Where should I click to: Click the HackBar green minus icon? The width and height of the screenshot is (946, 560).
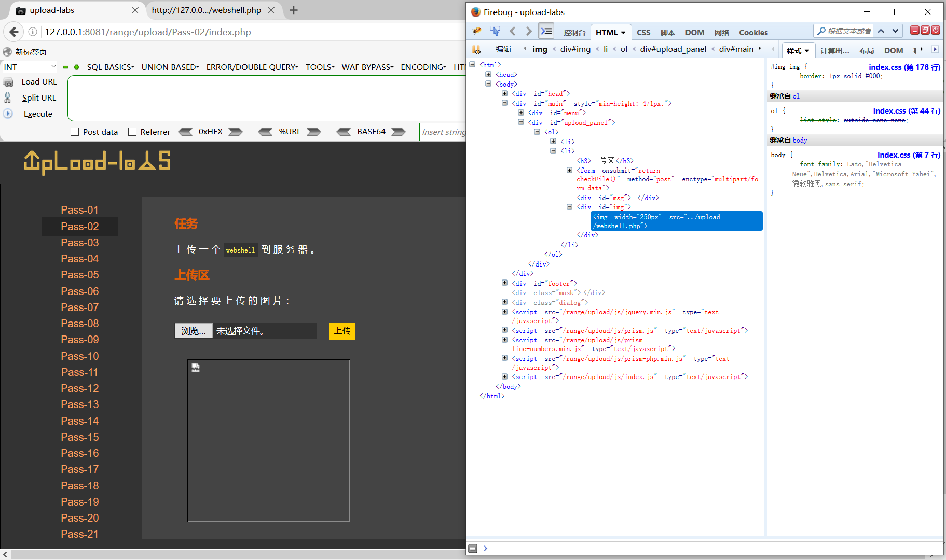(x=66, y=67)
